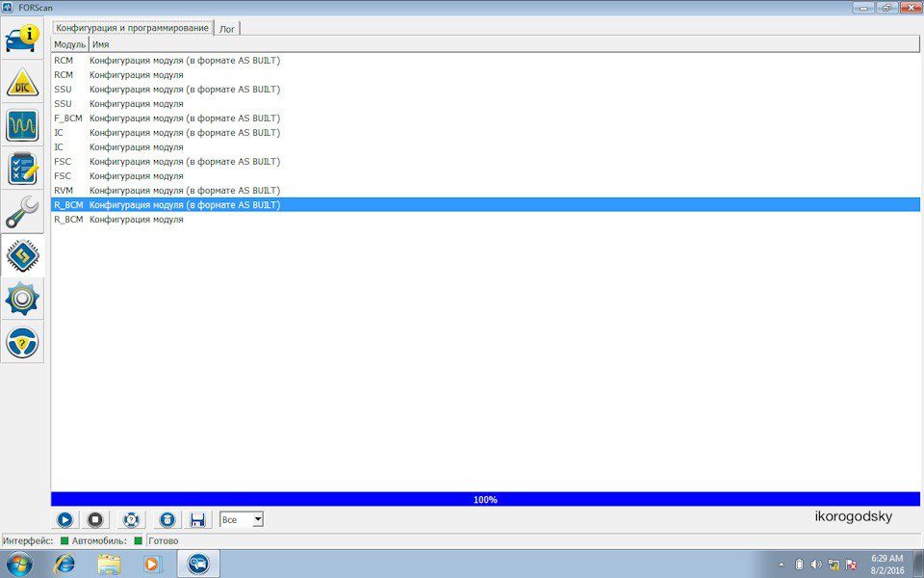Open Internet Explorer from the taskbar
Viewport: 924px width, 578px height.
tap(64, 564)
